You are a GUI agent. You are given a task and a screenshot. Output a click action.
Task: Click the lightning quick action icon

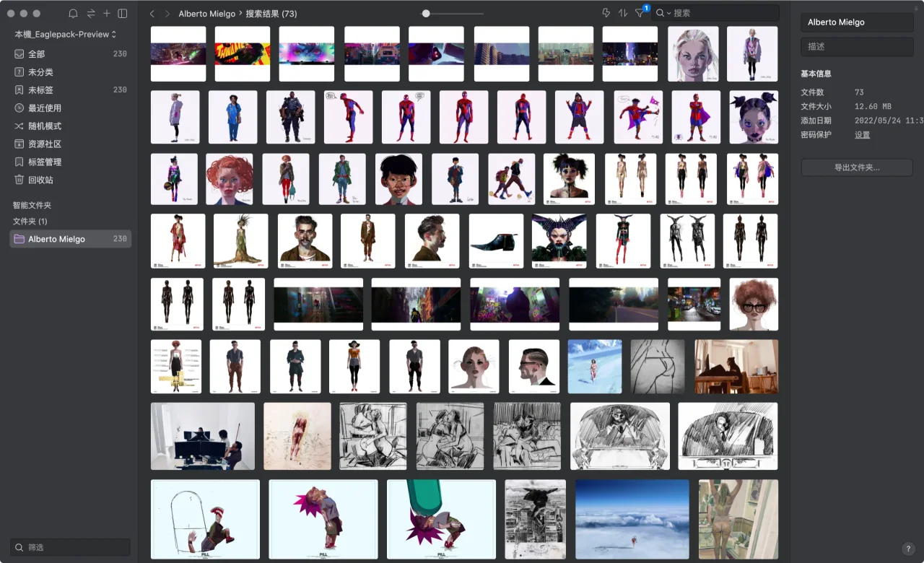(606, 13)
